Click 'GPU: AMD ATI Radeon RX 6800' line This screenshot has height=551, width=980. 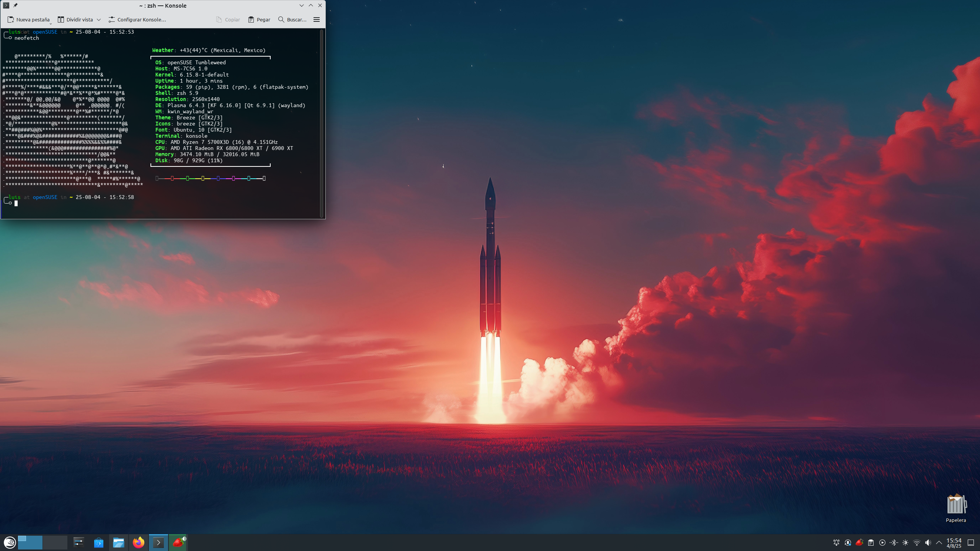224,148
